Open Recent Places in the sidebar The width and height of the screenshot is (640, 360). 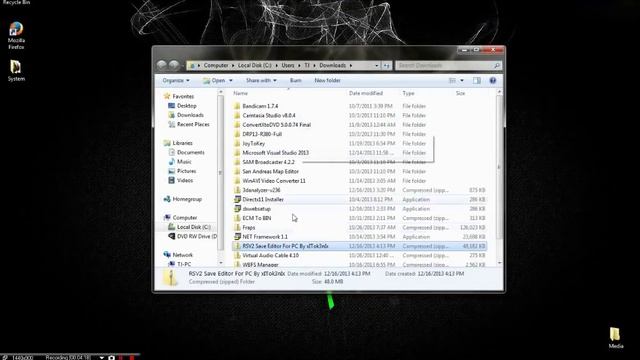tap(189, 124)
